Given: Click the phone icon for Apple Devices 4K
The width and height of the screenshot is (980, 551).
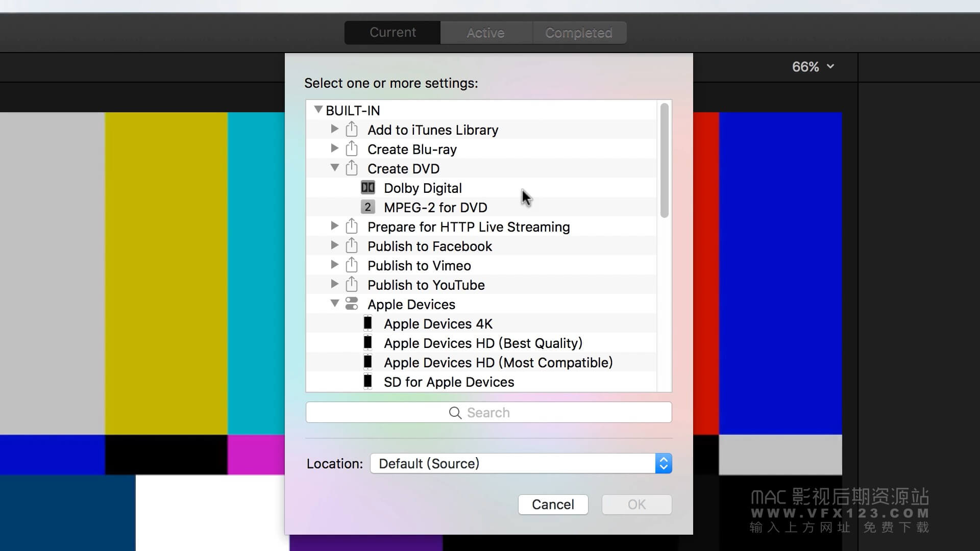Looking at the screenshot, I should [x=367, y=323].
